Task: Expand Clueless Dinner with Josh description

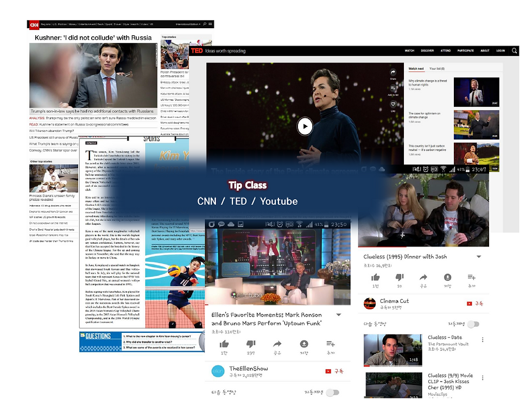Action: (x=479, y=257)
